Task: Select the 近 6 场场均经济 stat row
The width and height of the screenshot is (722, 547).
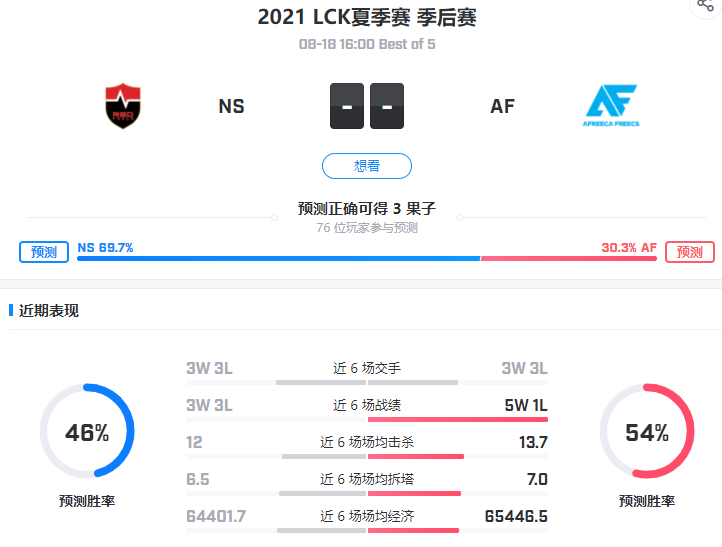Action: click(367, 520)
